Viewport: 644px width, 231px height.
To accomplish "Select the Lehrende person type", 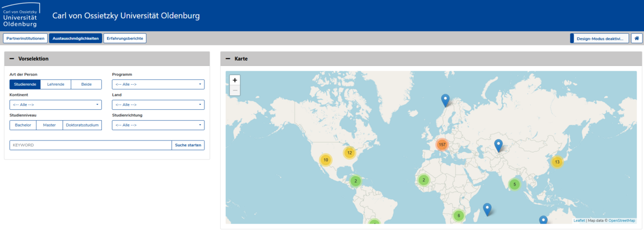I will point(56,84).
